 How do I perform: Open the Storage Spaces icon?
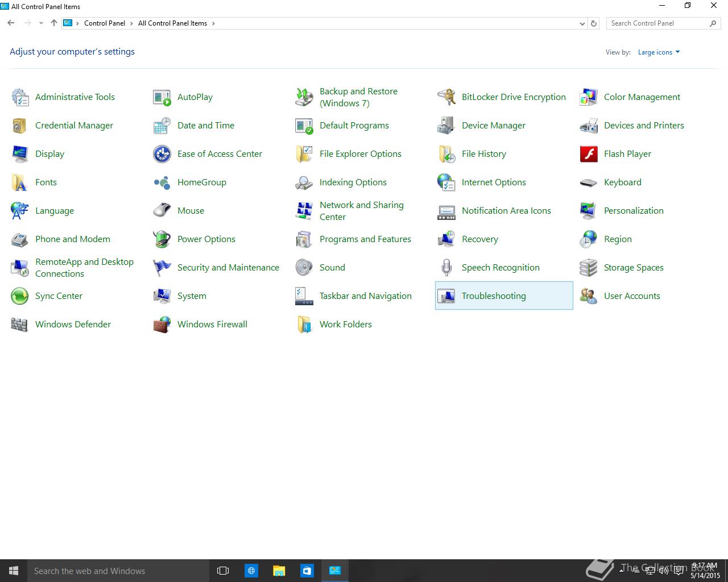point(589,268)
